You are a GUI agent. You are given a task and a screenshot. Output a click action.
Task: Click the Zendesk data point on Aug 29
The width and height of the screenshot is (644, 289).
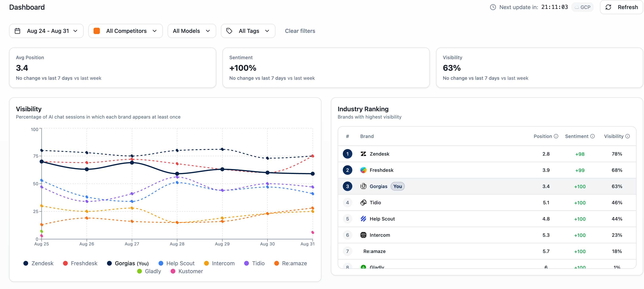point(222,149)
